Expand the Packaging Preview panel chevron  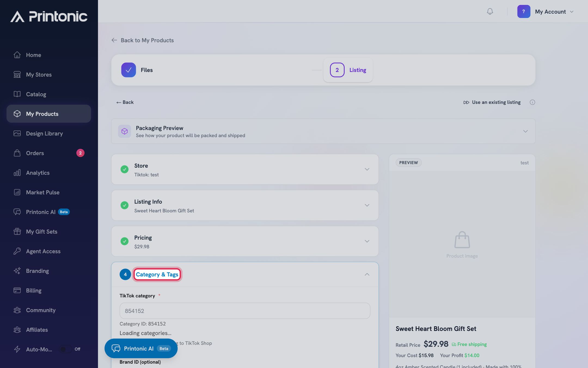(525, 131)
